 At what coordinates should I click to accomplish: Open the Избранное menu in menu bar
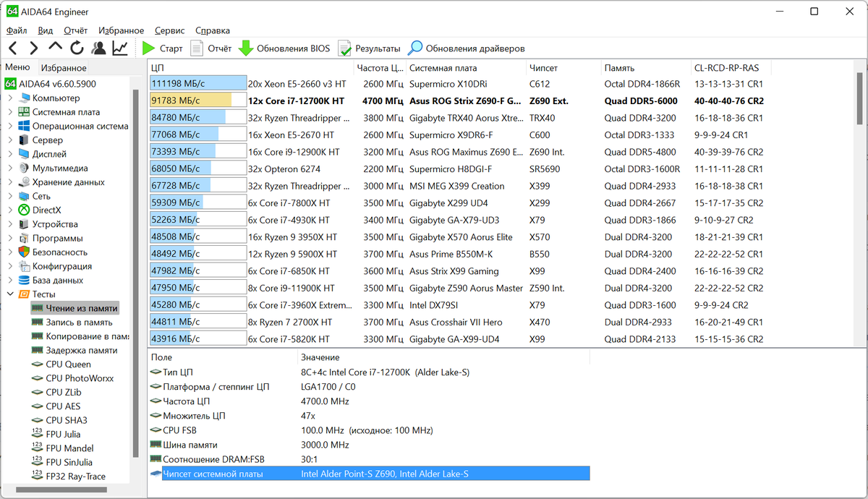(122, 30)
